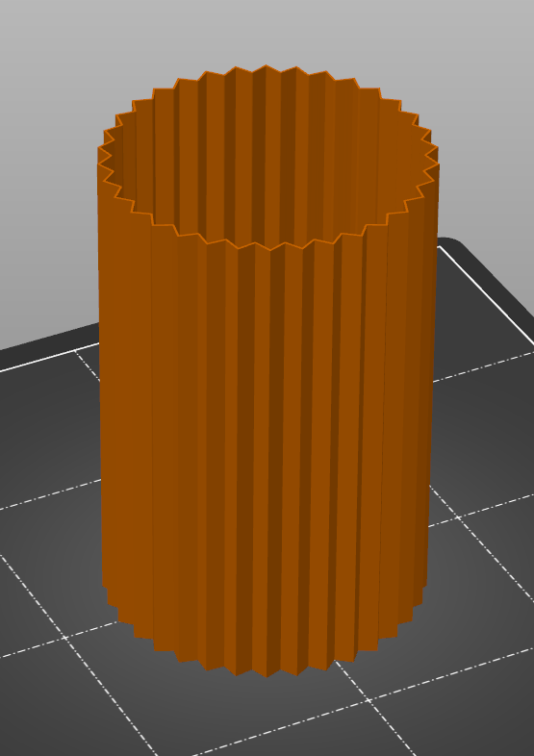
Task: Click the print bed area right of model
Action: pyautogui.click(x=482, y=434)
